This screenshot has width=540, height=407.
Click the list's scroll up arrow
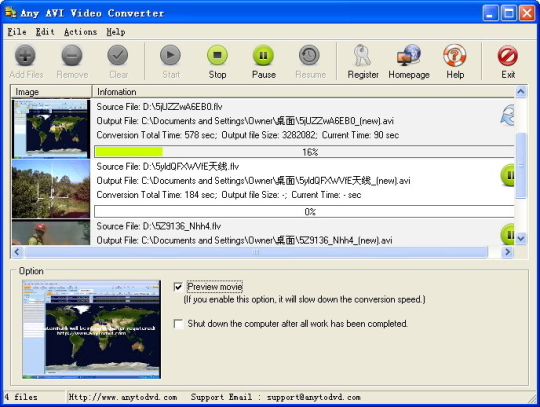[521, 92]
